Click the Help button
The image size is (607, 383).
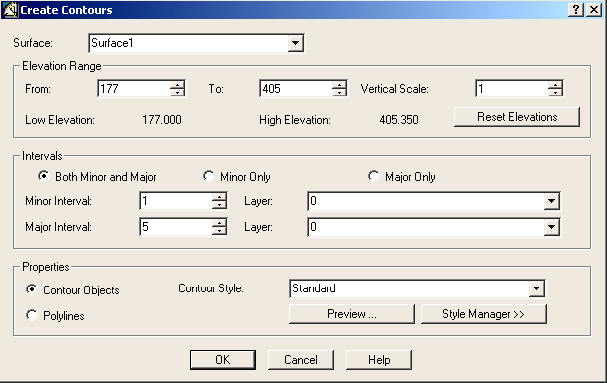[379, 360]
